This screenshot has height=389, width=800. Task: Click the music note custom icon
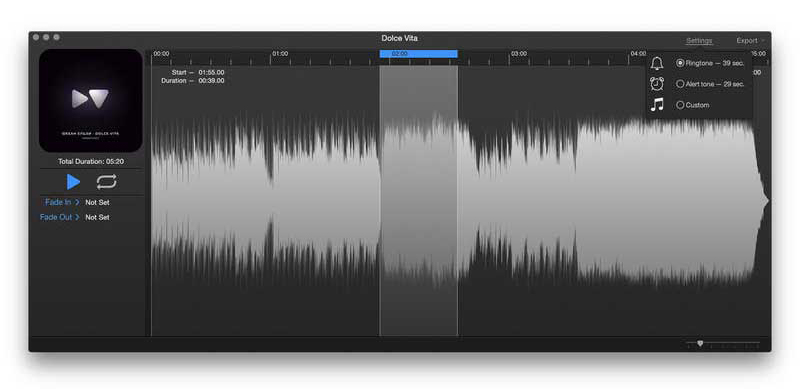coord(657,105)
